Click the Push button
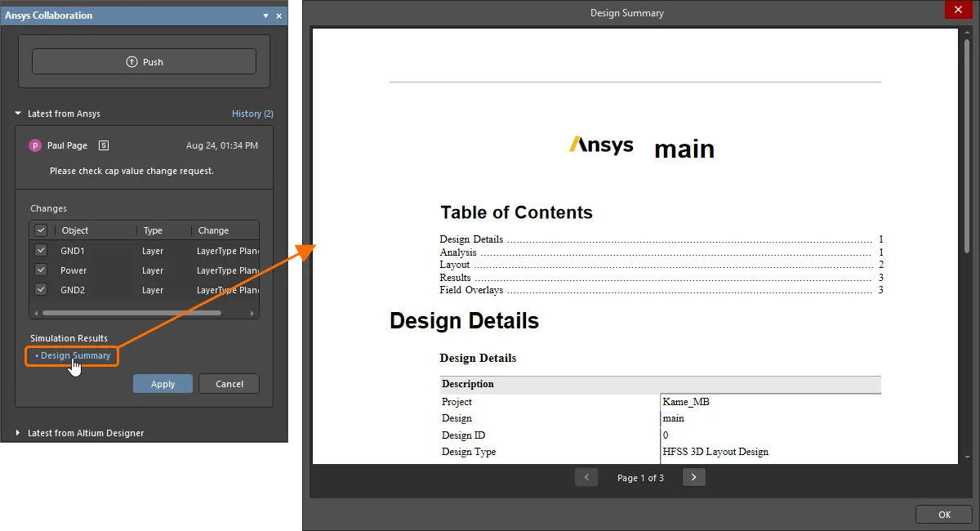Screen dimensions: 980x531 coord(144,62)
